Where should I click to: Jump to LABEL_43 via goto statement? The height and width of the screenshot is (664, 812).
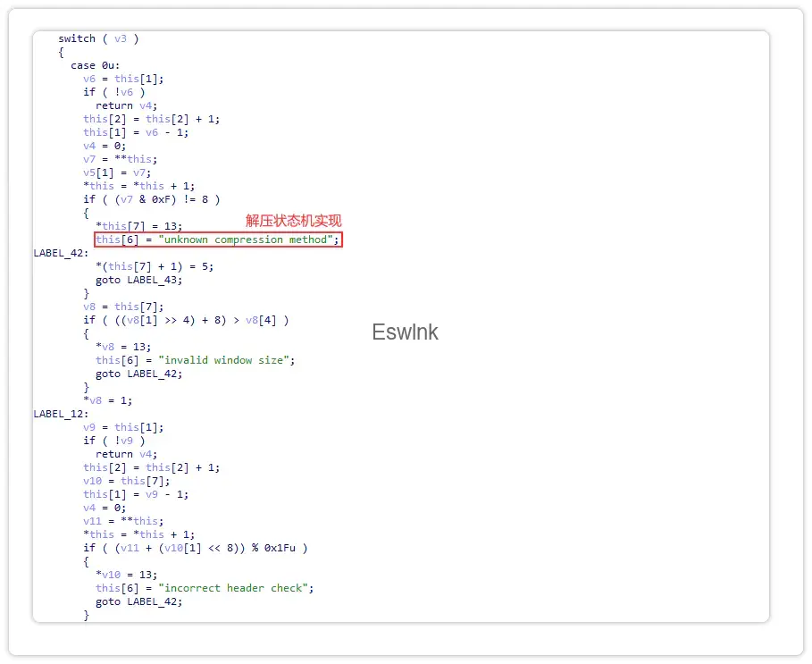[138, 280]
